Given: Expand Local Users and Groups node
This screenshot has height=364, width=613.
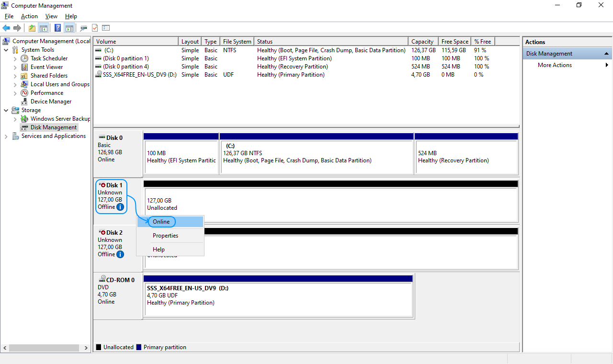Looking at the screenshot, I should pyautogui.click(x=15, y=84).
